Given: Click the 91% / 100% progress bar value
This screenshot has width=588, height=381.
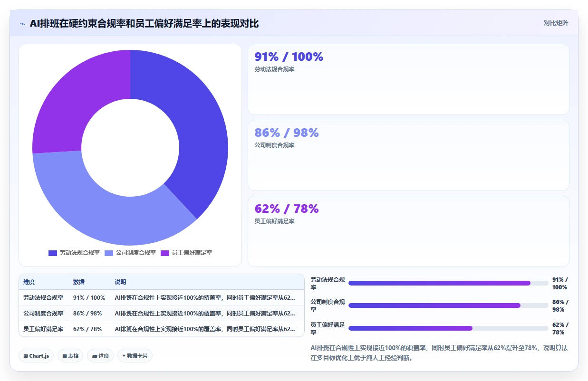Looking at the screenshot, I should click(560, 283).
